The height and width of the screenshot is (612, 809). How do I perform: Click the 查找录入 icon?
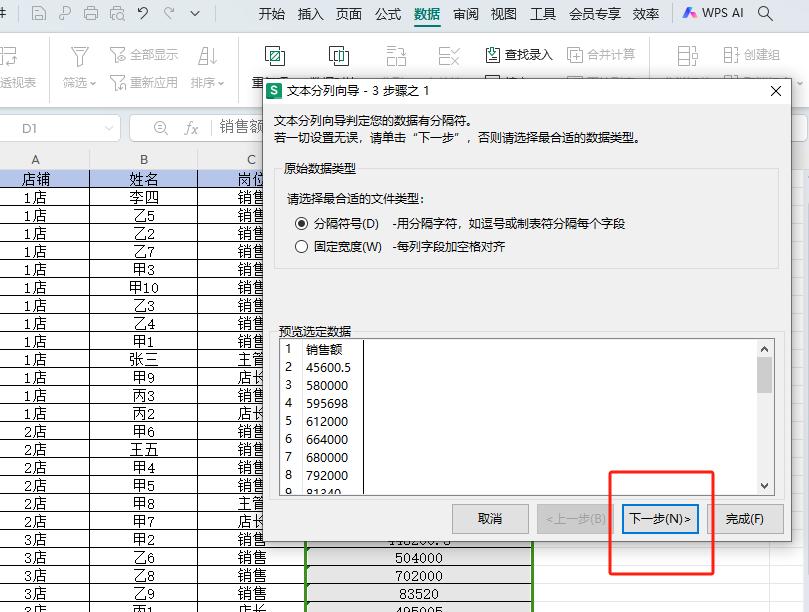pos(492,55)
